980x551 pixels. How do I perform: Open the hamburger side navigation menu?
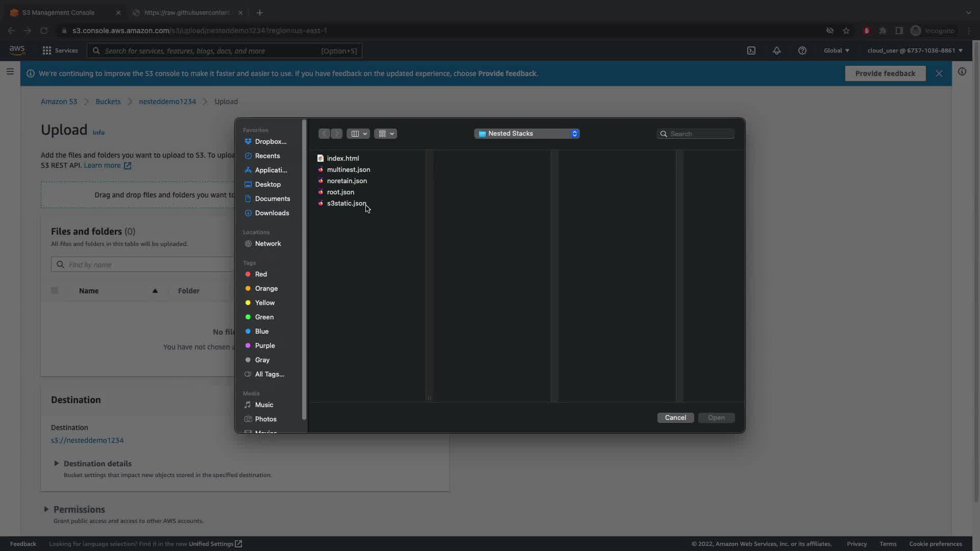coord(10,72)
